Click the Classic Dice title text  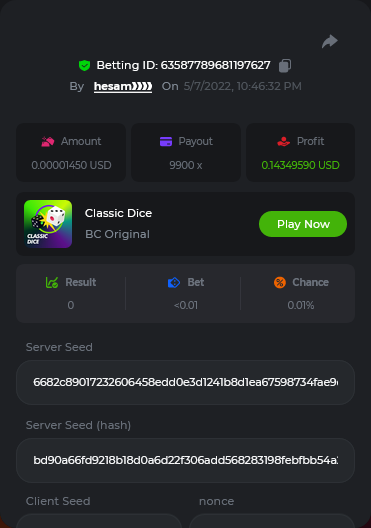[x=119, y=213]
